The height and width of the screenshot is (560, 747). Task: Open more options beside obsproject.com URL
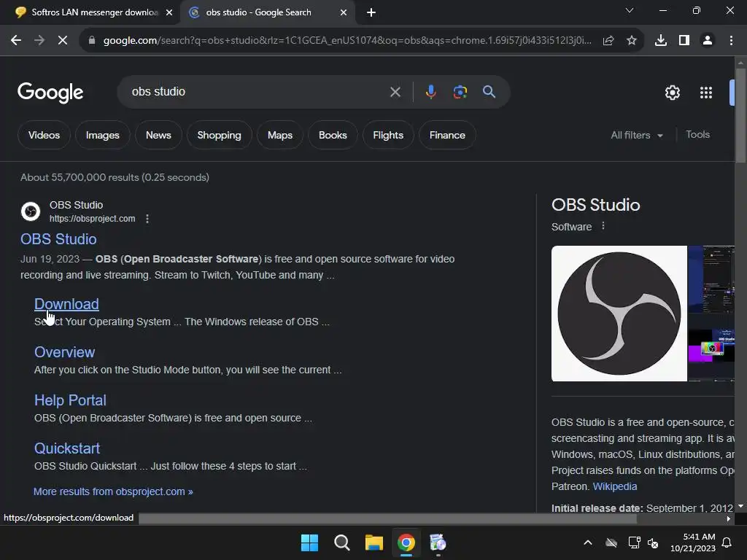[x=147, y=219]
